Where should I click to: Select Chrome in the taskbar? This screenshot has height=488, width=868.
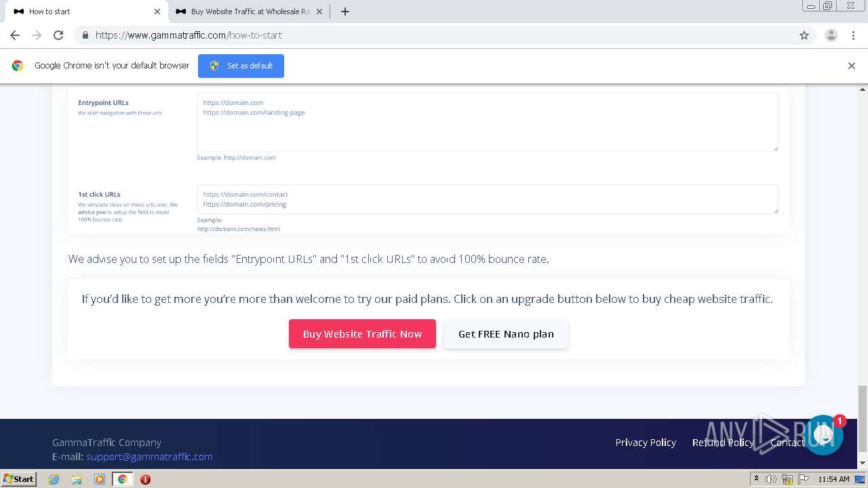(x=122, y=479)
